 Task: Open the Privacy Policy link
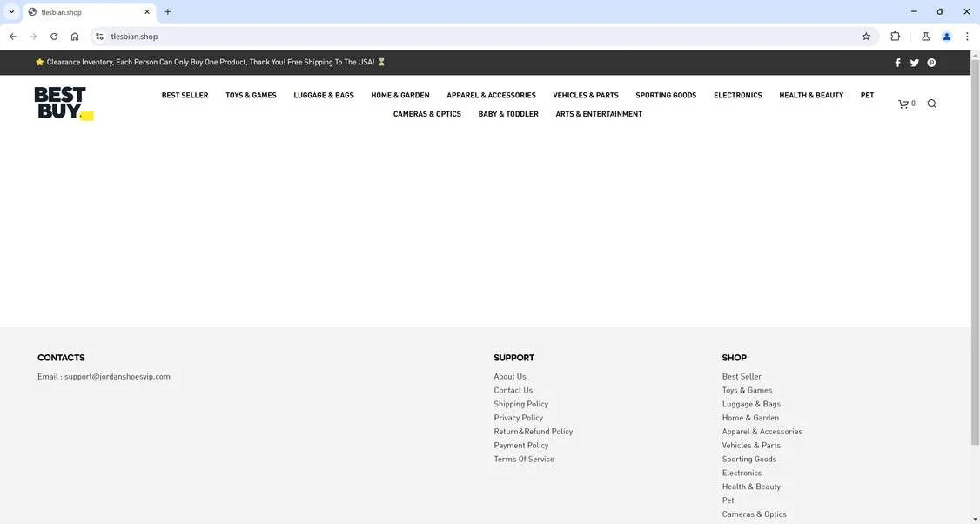pyautogui.click(x=518, y=418)
